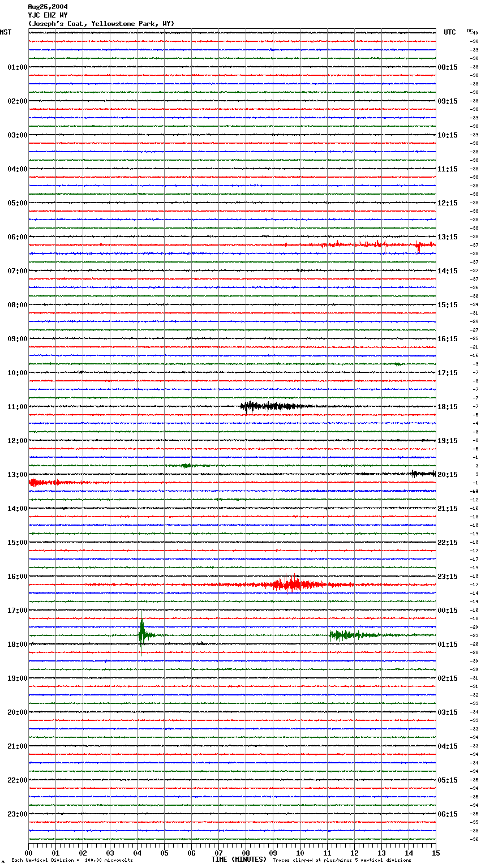Select the 22:00 MST time label

[17, 780]
